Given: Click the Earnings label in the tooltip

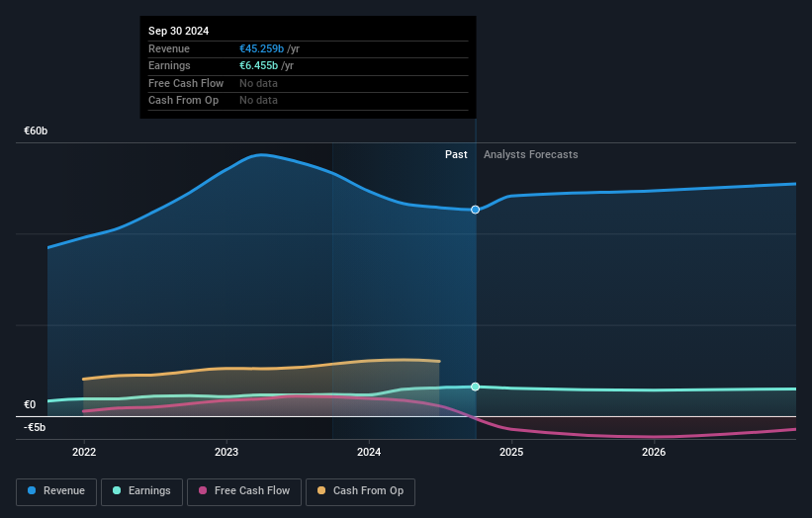Looking at the screenshot, I should click(169, 65).
